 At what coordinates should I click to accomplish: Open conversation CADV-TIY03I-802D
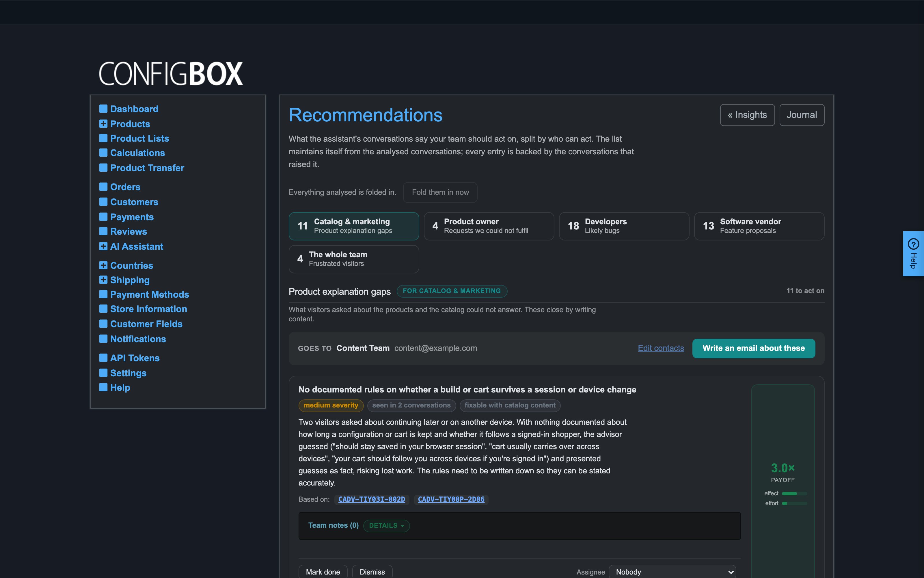tap(372, 499)
